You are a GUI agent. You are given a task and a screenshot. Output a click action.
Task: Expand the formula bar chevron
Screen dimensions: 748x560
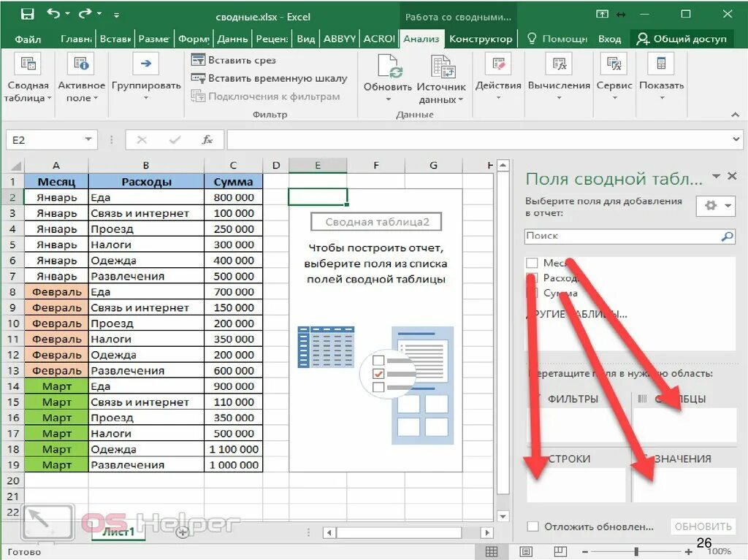(736, 139)
